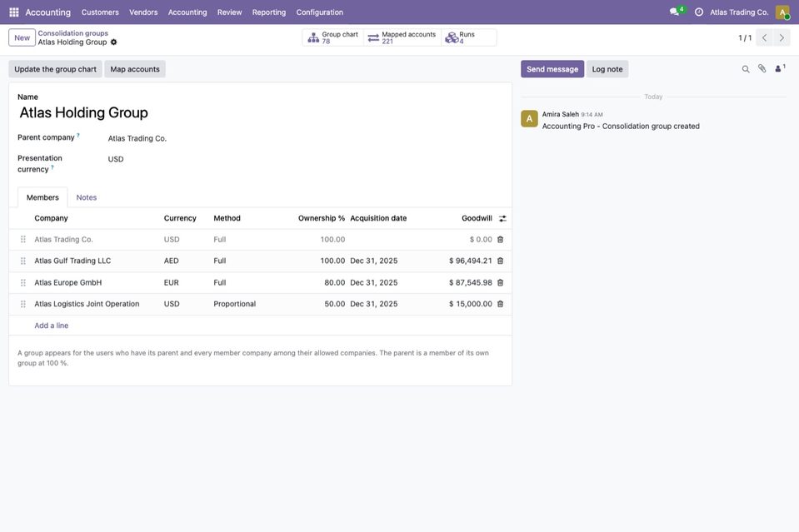Image resolution: width=799 pixels, height=532 pixels.
Task: Click the New button
Action: click(22, 37)
